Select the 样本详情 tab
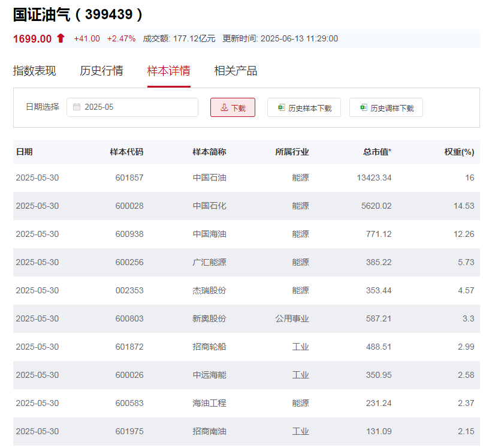The image size is (483, 448). 168,71
